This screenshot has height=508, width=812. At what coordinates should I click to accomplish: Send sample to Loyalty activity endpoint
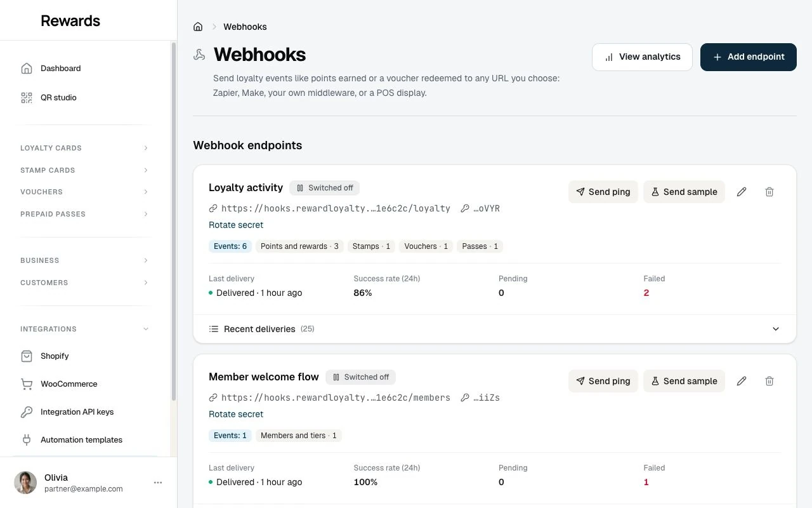pos(684,192)
